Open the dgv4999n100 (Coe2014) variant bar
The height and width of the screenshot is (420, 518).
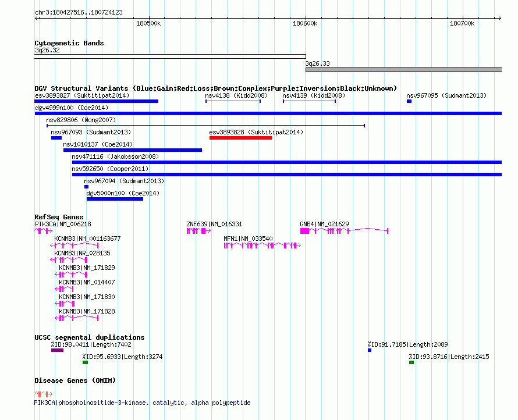coord(268,113)
